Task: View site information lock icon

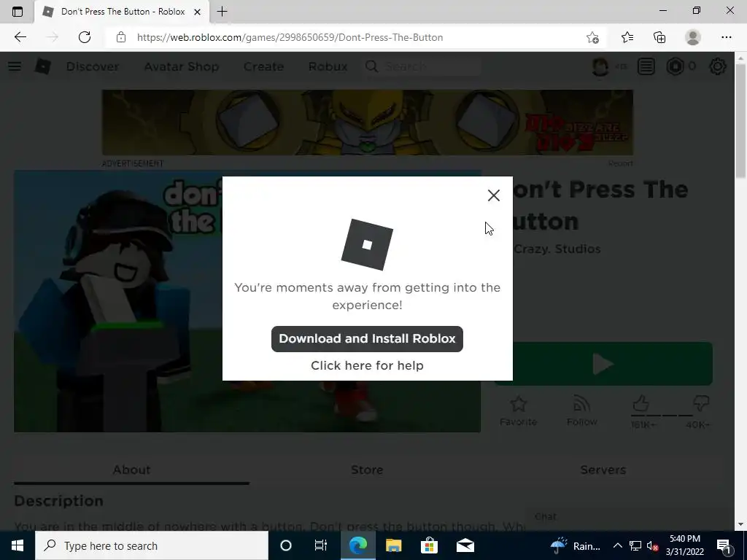Action: coord(121,37)
